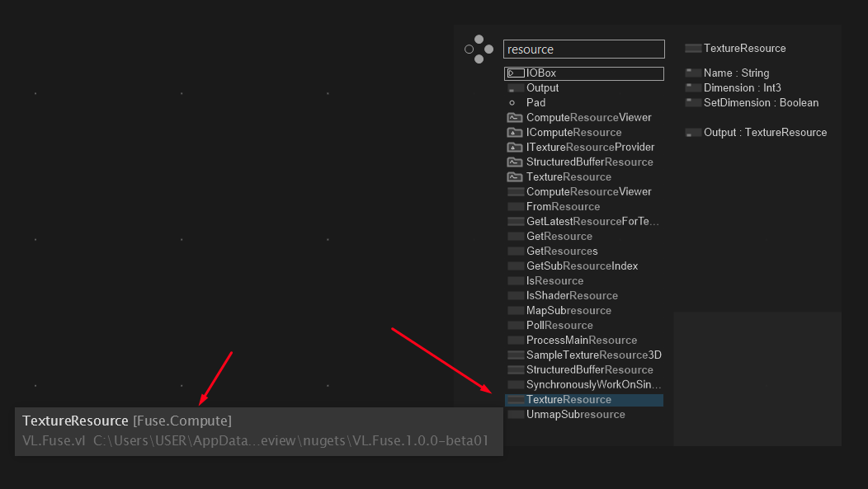Choose UnmapSubresource at list bottom

(x=575, y=415)
